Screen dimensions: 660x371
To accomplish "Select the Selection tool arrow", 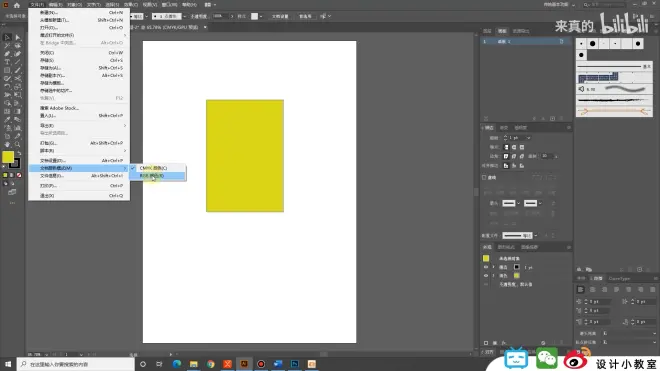I will (7, 37).
